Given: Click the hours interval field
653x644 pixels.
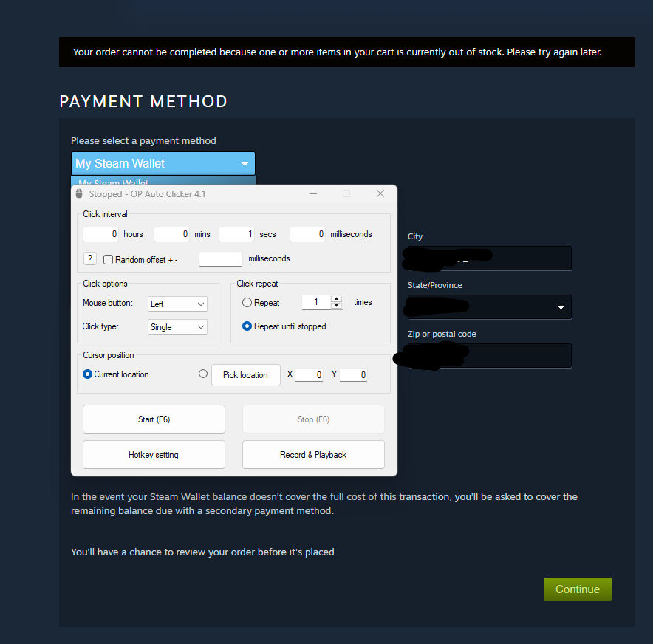Looking at the screenshot, I should [x=100, y=234].
